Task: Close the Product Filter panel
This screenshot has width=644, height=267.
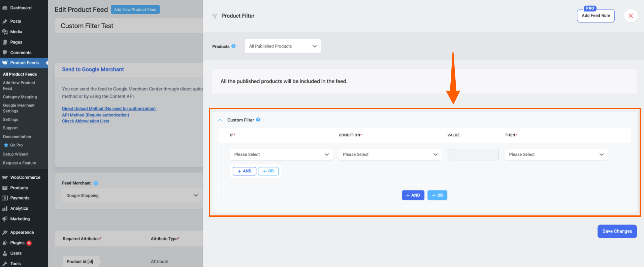Action: click(x=631, y=16)
